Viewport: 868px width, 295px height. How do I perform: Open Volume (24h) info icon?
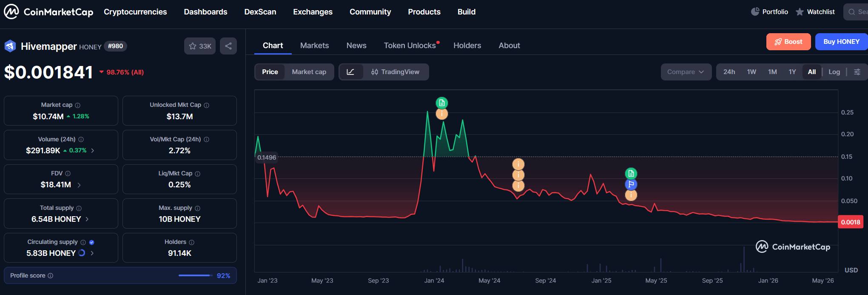click(x=81, y=139)
